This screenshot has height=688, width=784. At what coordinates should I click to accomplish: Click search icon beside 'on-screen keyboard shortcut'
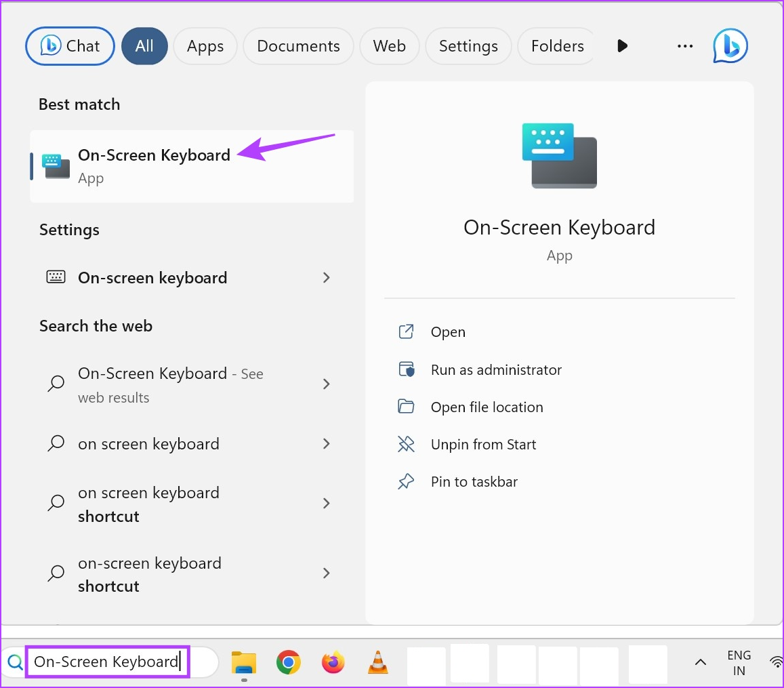click(56, 573)
